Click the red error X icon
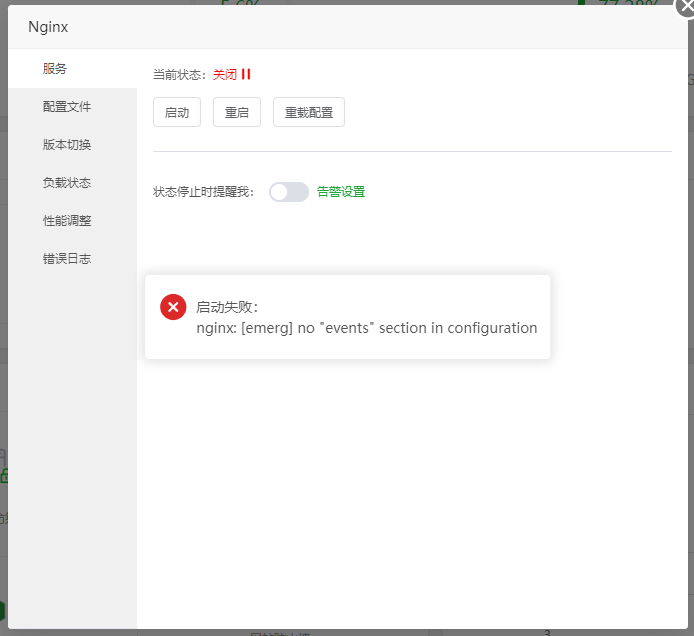 [x=173, y=307]
